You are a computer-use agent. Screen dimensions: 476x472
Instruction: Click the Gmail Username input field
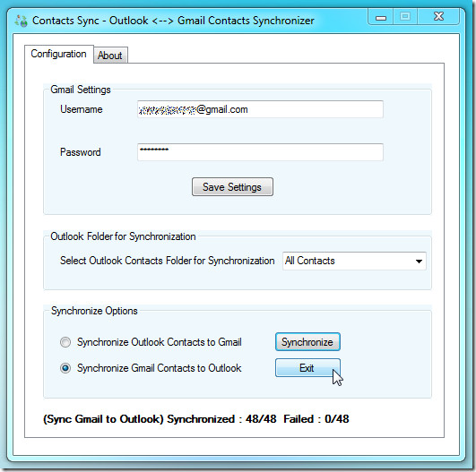pos(260,109)
